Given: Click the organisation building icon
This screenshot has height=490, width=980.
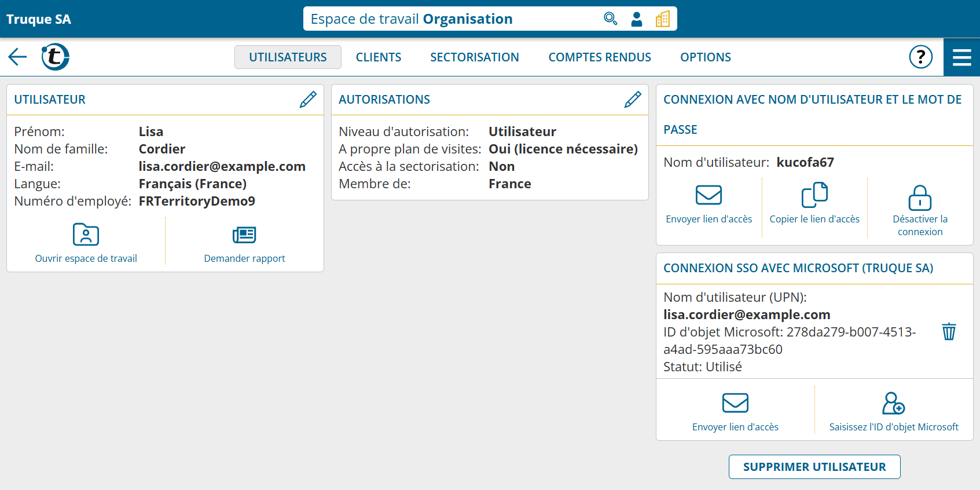Looking at the screenshot, I should point(663,19).
